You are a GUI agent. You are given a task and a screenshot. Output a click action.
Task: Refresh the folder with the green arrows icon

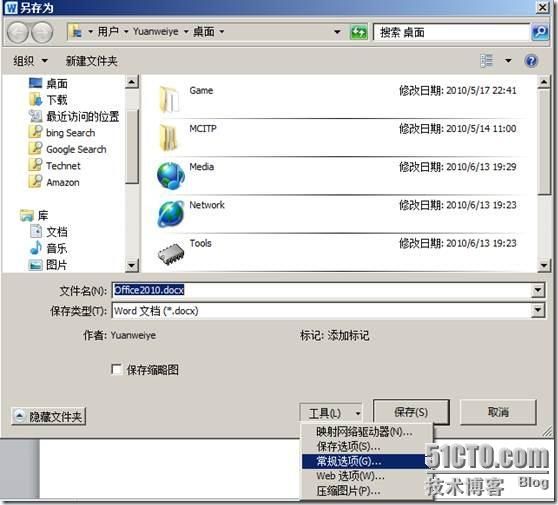[358, 32]
